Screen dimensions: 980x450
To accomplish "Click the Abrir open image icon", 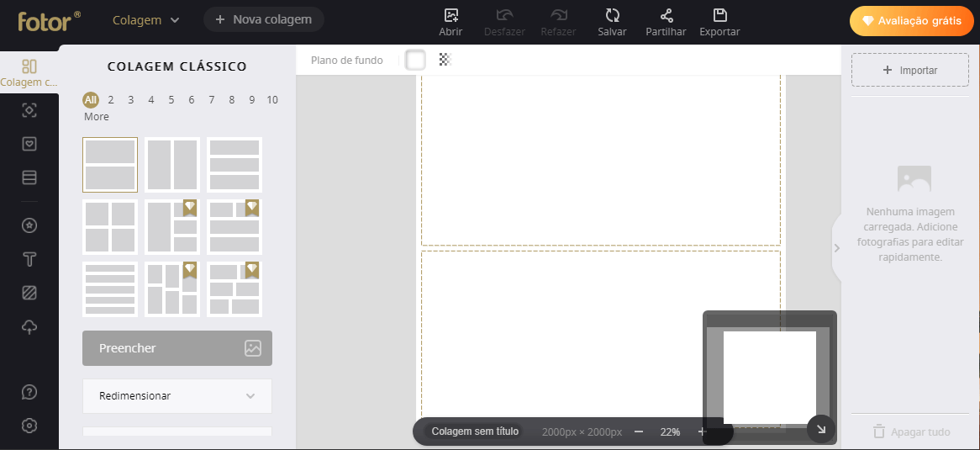I will click(450, 15).
